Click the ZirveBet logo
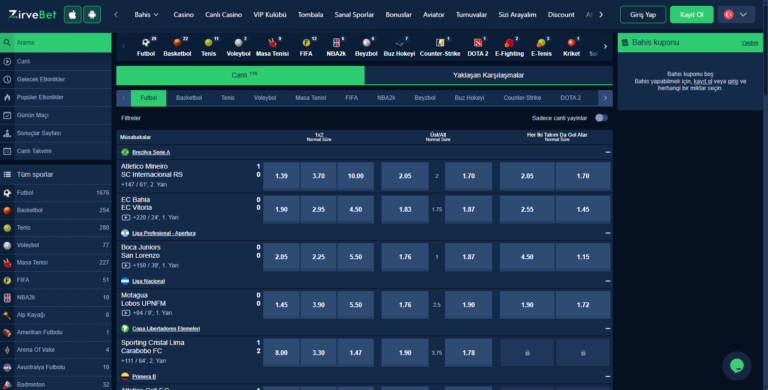The image size is (768, 390). pos(32,15)
